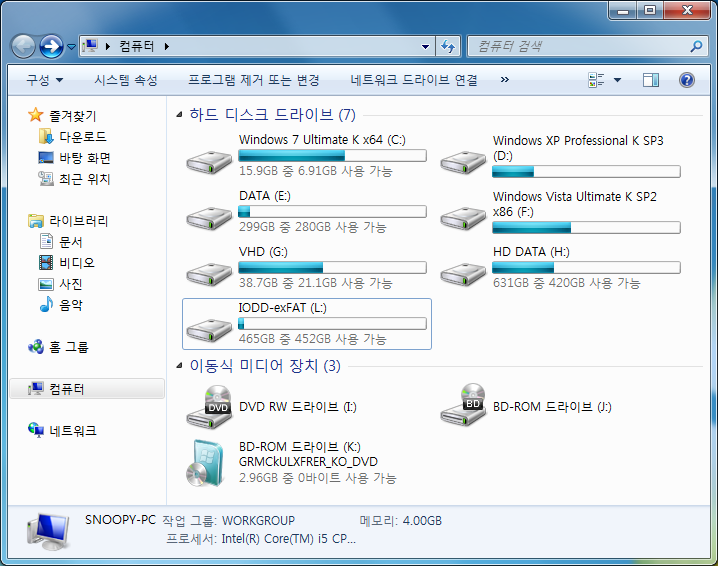
Task: Click text 15.9GB 중 6.91GB 사용 가능
Action: coord(315,171)
